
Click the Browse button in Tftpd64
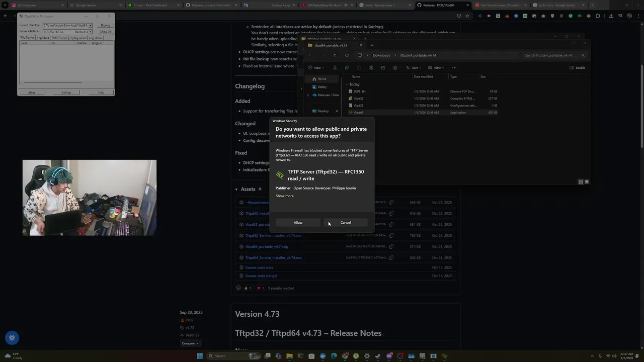pyautogui.click(x=105, y=25)
